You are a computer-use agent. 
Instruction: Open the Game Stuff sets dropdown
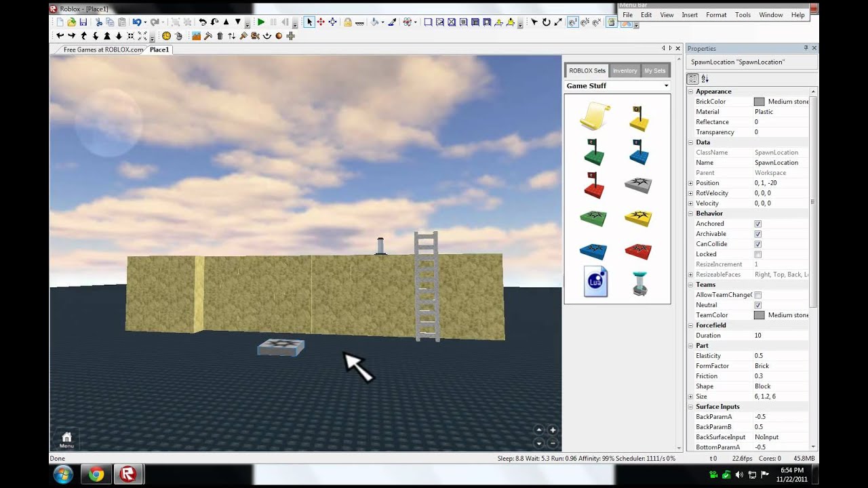tap(617, 85)
